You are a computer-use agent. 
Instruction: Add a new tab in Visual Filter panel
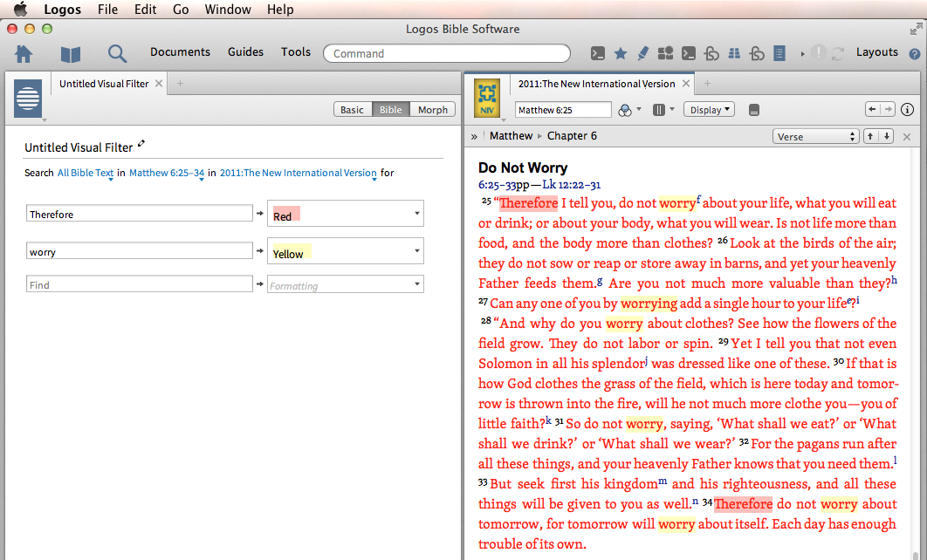coord(181,84)
